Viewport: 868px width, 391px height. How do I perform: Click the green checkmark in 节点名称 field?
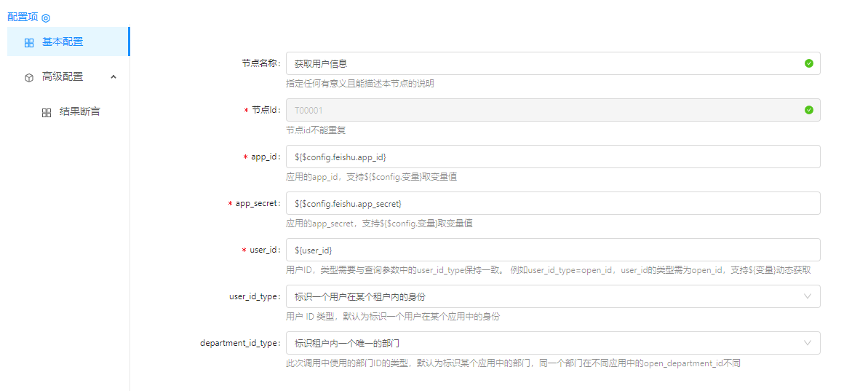[x=808, y=63]
